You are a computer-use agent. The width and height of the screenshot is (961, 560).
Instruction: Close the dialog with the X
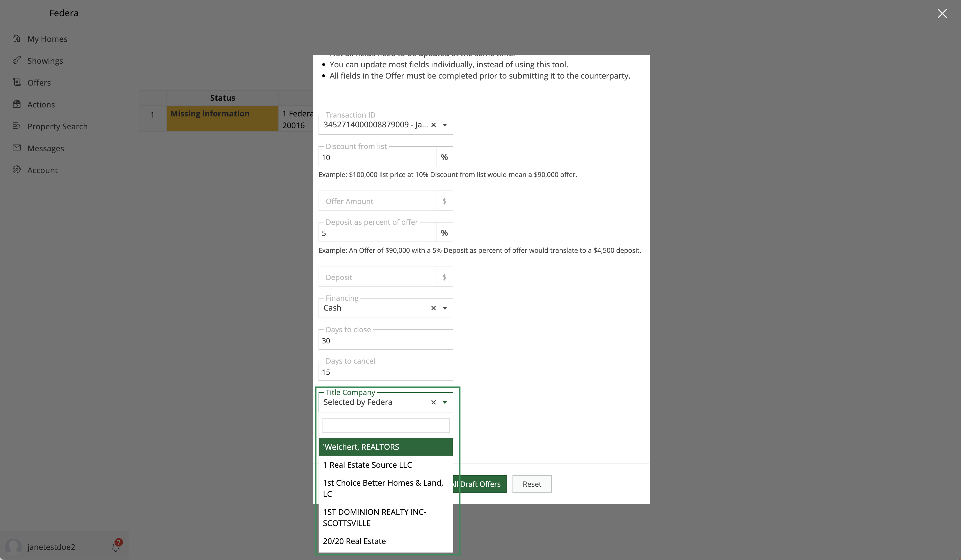point(942,13)
